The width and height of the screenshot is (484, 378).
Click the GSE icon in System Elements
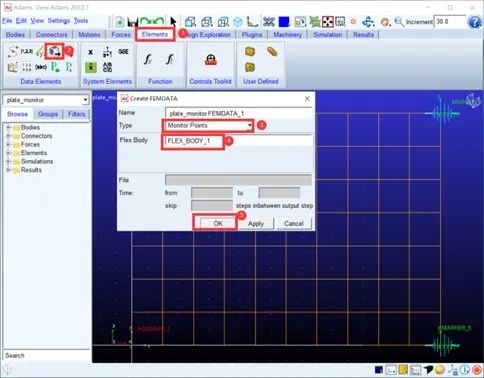click(123, 52)
